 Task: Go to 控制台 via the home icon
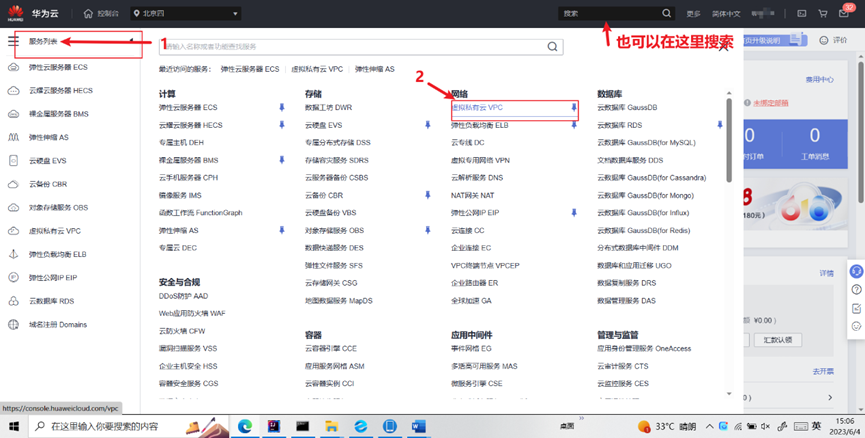tap(101, 13)
